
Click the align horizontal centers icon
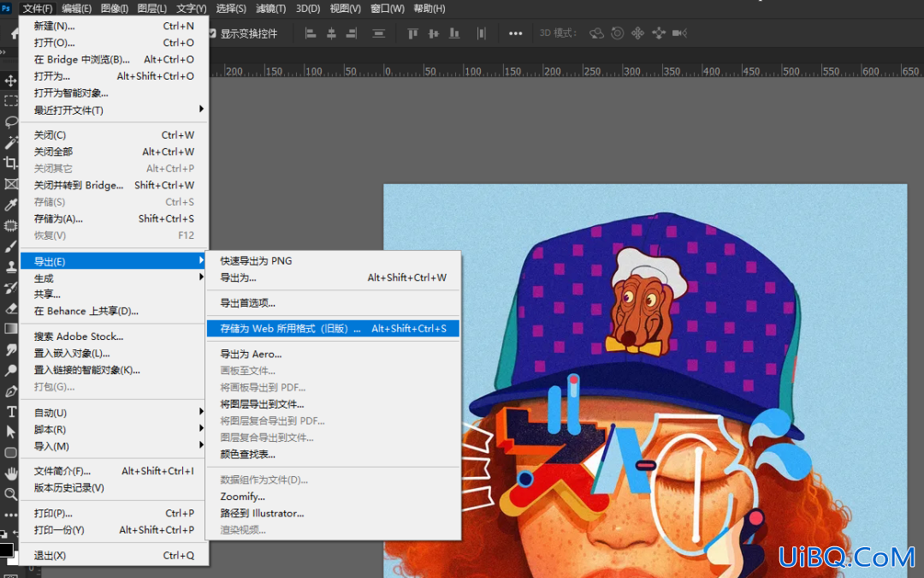tap(331, 33)
